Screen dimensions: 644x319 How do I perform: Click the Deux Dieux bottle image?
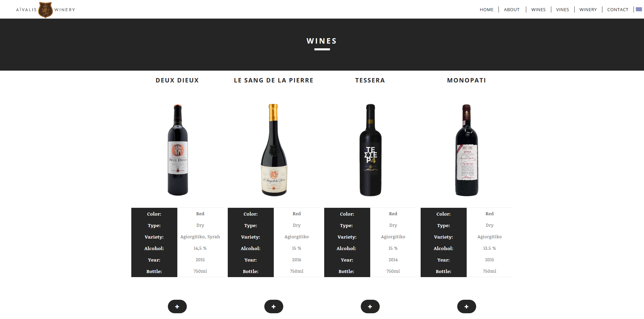[178, 150]
